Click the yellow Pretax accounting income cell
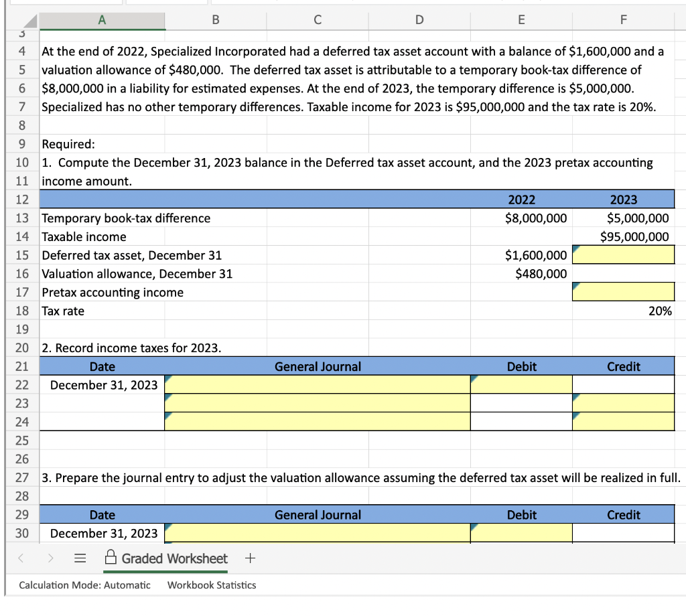The width and height of the screenshot is (686, 616). tap(623, 292)
